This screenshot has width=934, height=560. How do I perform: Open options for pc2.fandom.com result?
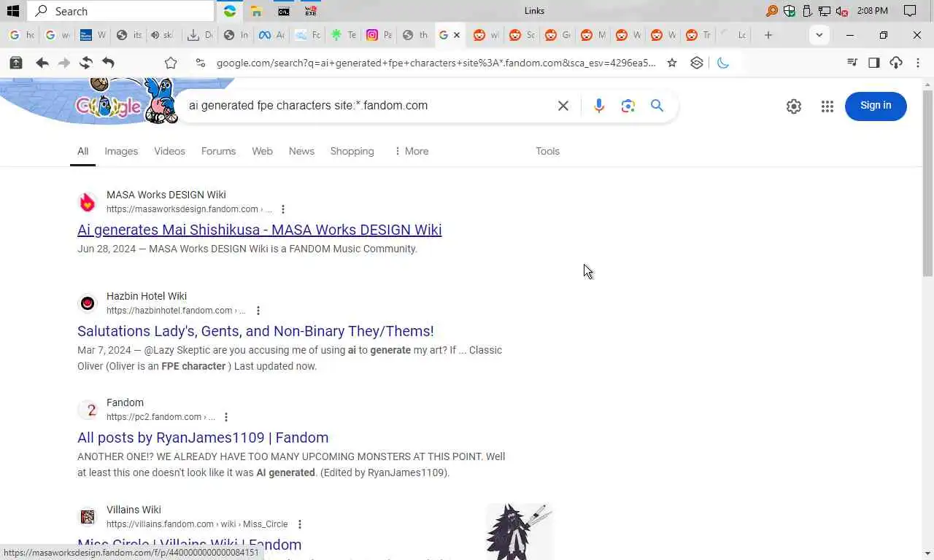pyautogui.click(x=225, y=417)
